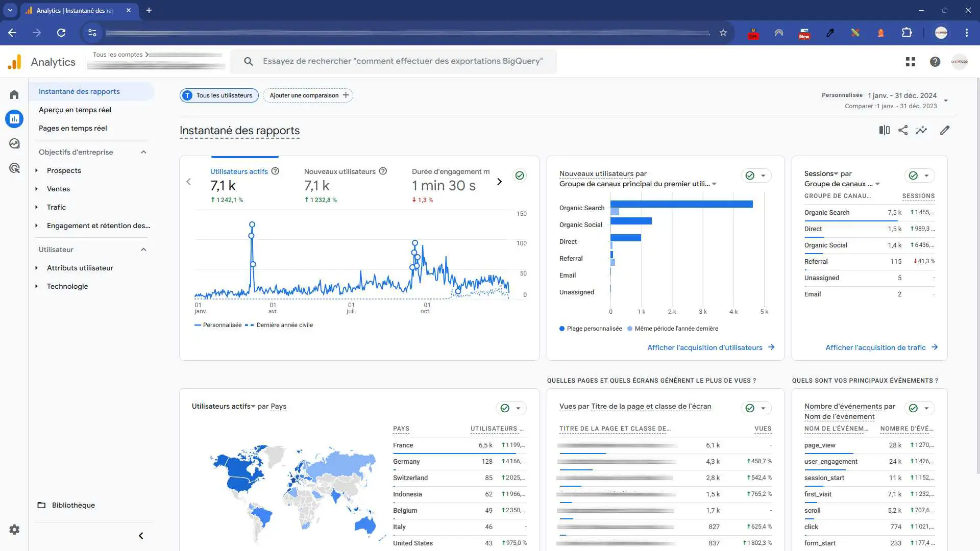This screenshot has height=551, width=980.
Task: Edit report with pencil icon
Action: coord(945,131)
